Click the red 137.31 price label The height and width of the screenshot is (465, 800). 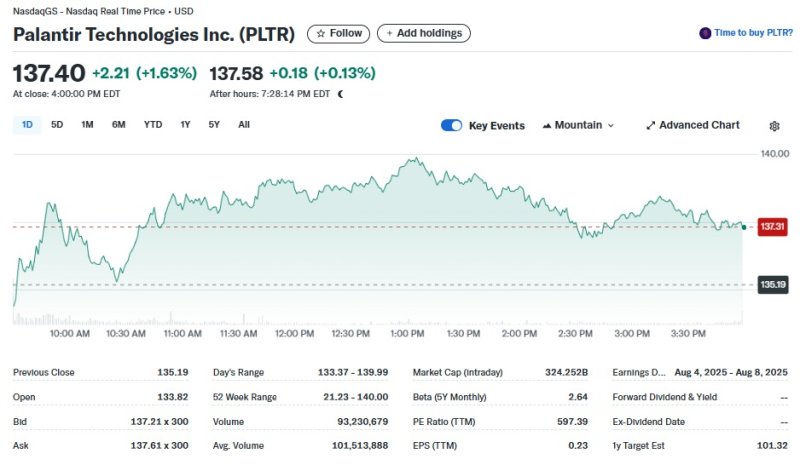pos(772,227)
